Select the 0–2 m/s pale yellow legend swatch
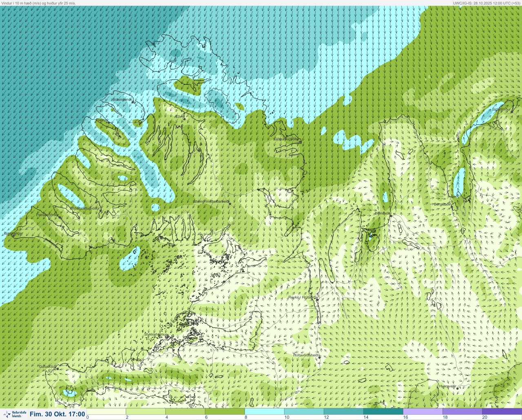This screenshot has width=522, height=420. coord(107,411)
